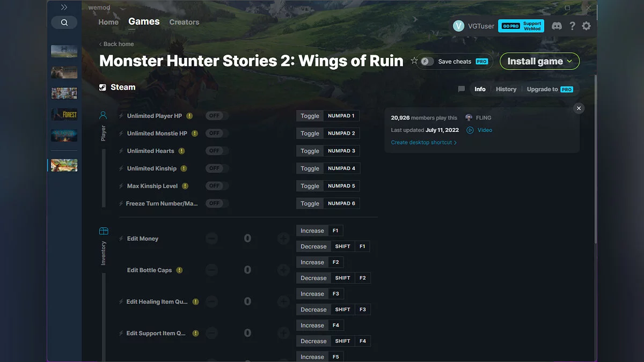Click Create desktop shortcut
The width and height of the screenshot is (644, 362).
[422, 142]
